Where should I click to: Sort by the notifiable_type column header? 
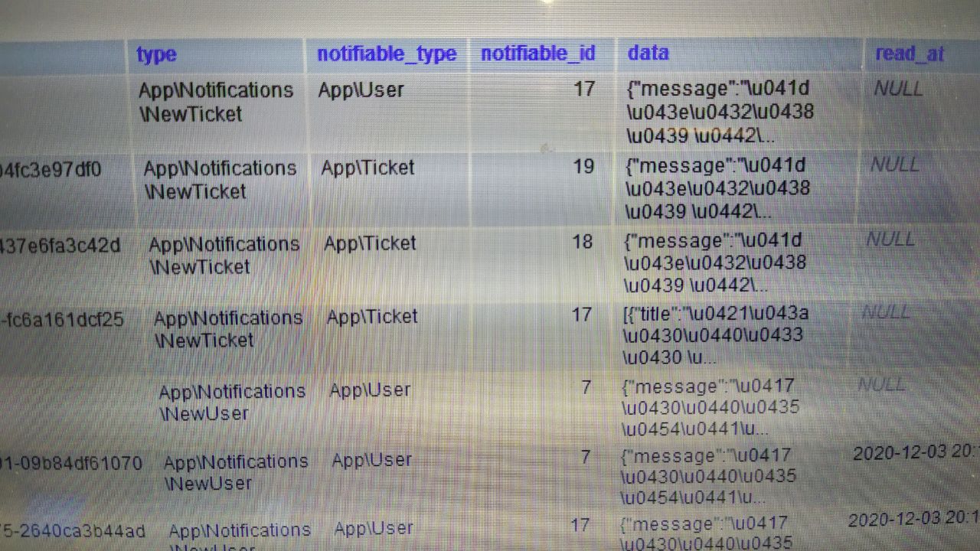(387, 54)
